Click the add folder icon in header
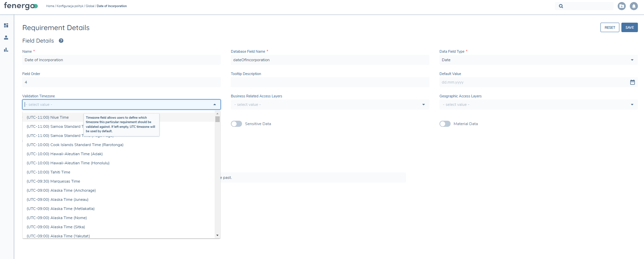The width and height of the screenshot is (644, 259). point(621,6)
